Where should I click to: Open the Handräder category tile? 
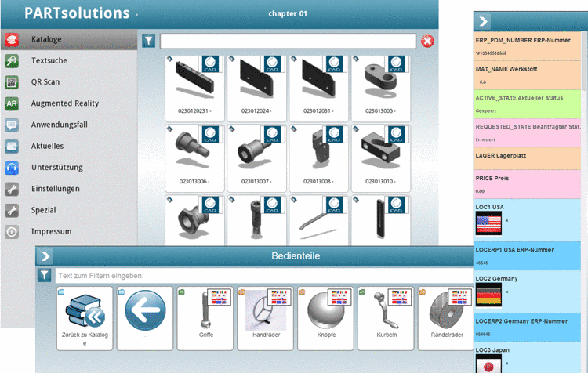coord(266,319)
